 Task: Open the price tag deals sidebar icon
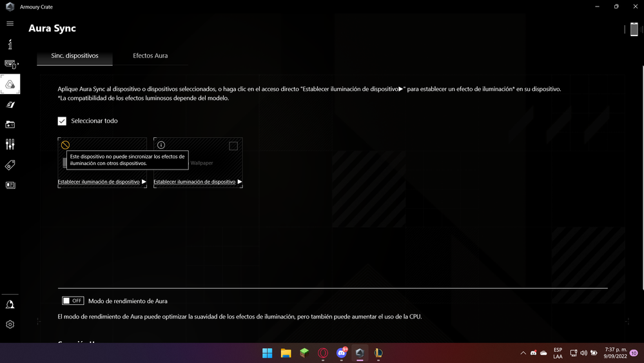coord(10,165)
